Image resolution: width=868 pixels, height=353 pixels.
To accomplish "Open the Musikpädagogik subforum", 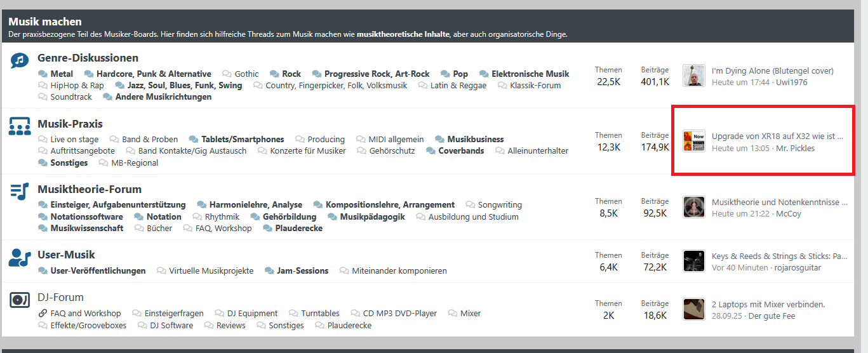I will [x=372, y=216].
